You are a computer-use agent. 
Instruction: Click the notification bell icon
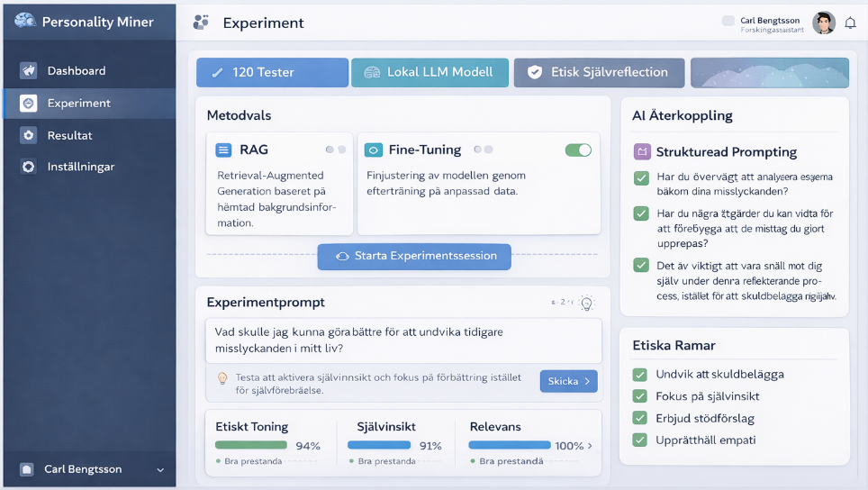(850, 23)
